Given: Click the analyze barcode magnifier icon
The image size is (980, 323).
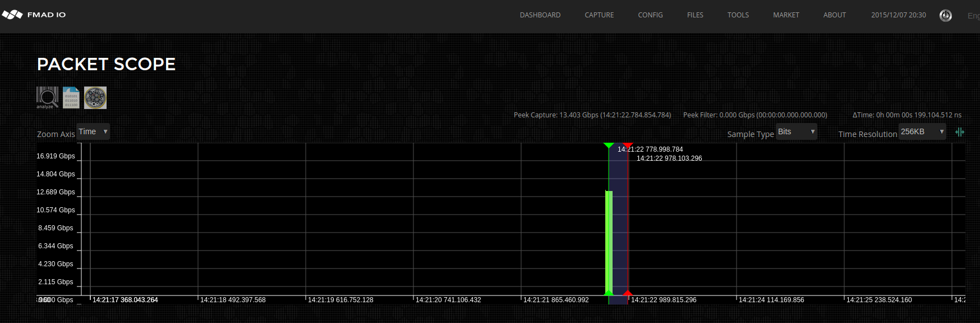Looking at the screenshot, I should (x=47, y=97).
